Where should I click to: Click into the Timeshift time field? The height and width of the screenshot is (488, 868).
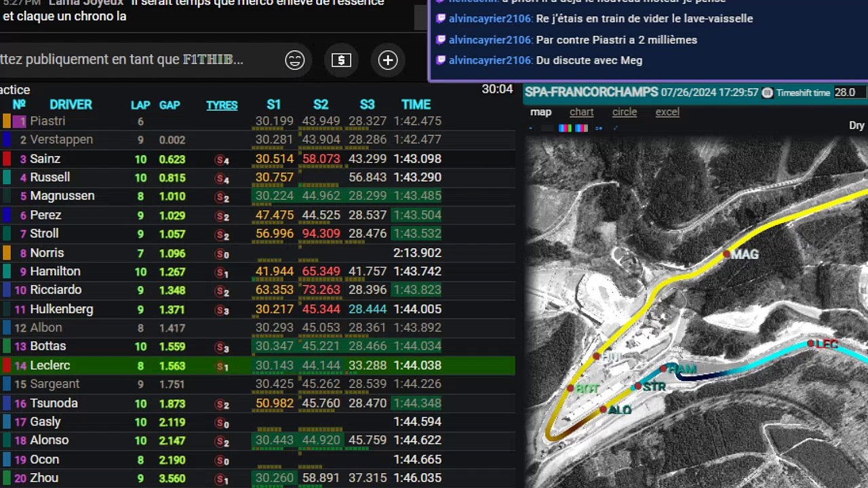[x=850, y=92]
